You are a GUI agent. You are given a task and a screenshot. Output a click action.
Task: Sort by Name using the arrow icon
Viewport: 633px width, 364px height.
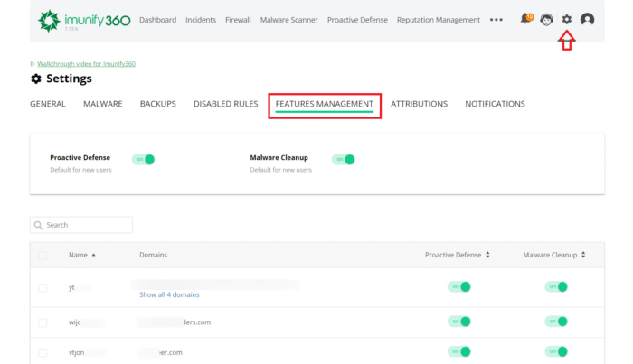[x=93, y=256]
